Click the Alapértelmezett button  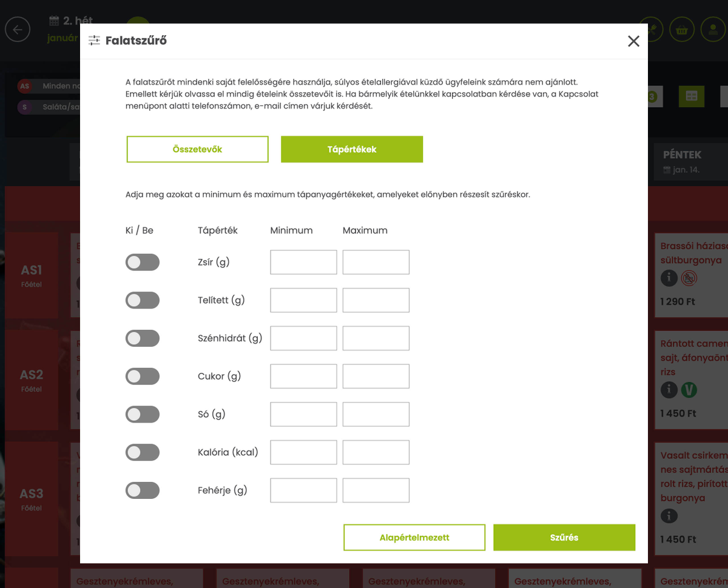point(414,537)
